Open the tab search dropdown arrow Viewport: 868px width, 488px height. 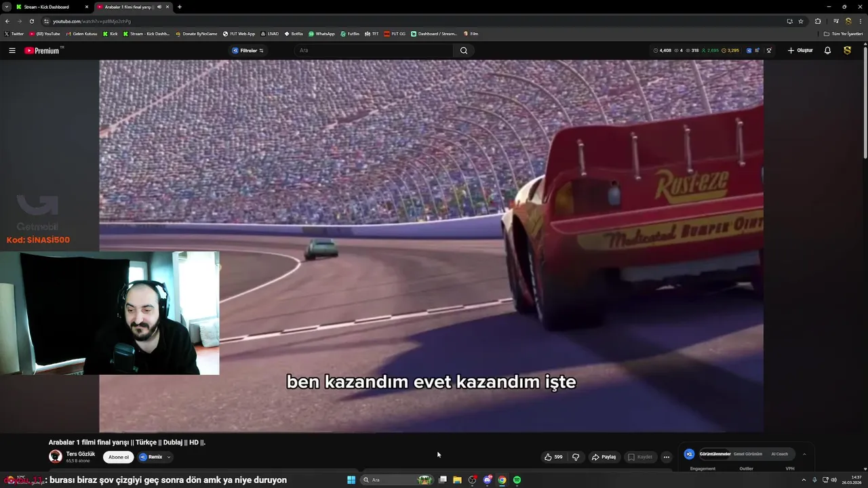(x=7, y=7)
